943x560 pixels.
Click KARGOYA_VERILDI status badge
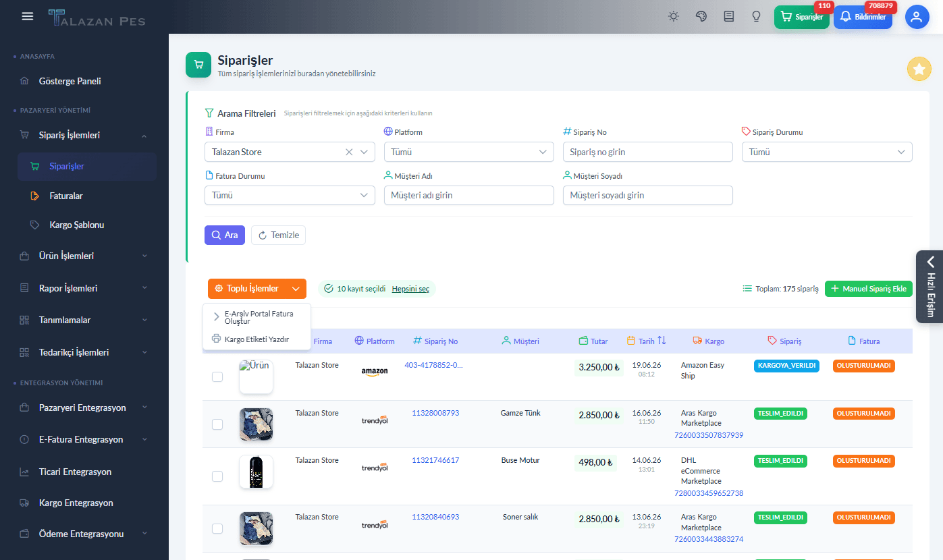tap(786, 366)
